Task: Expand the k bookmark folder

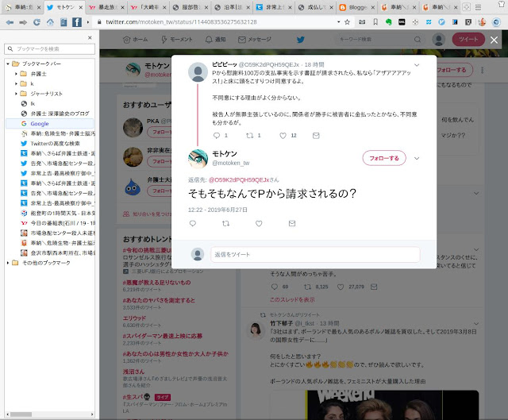Action: click(16, 83)
